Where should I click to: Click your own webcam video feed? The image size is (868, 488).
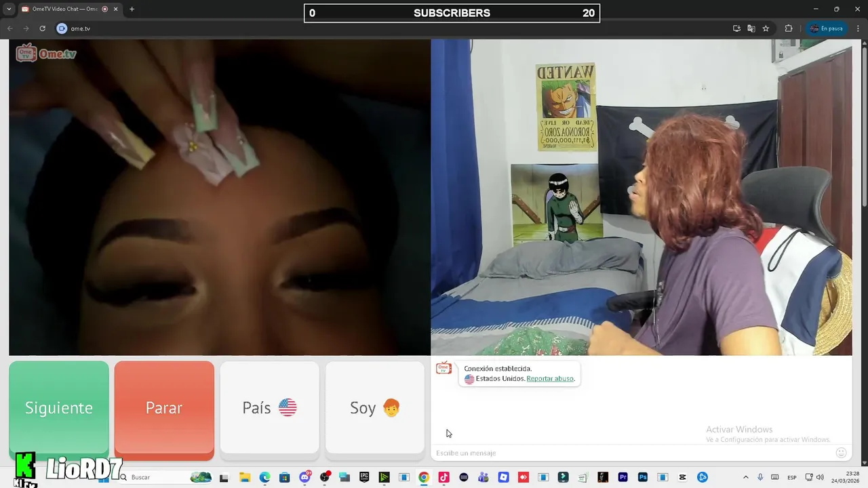click(642, 197)
